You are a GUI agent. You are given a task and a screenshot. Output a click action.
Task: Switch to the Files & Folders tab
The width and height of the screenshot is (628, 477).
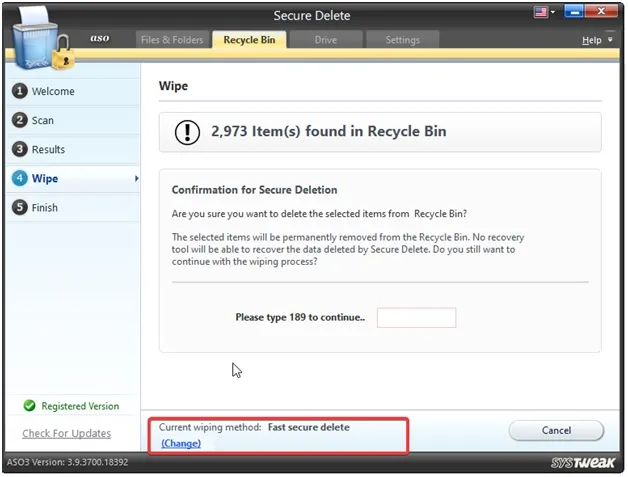pyautogui.click(x=172, y=40)
